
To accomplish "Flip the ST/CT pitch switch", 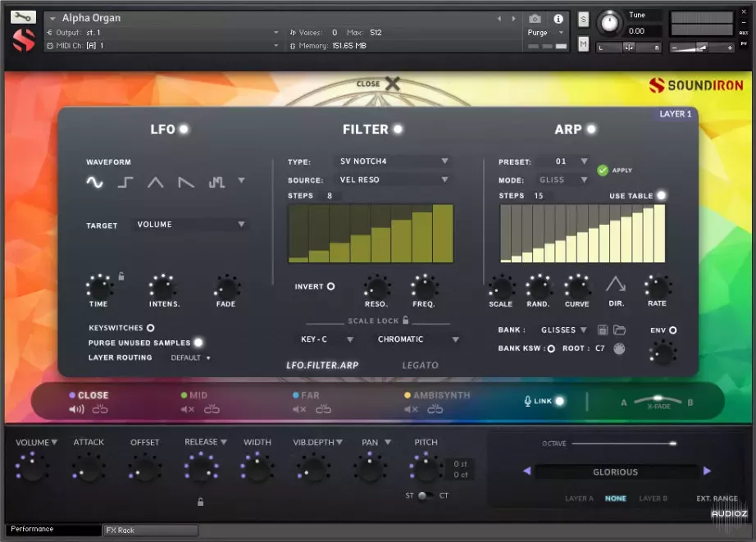I will [x=424, y=496].
